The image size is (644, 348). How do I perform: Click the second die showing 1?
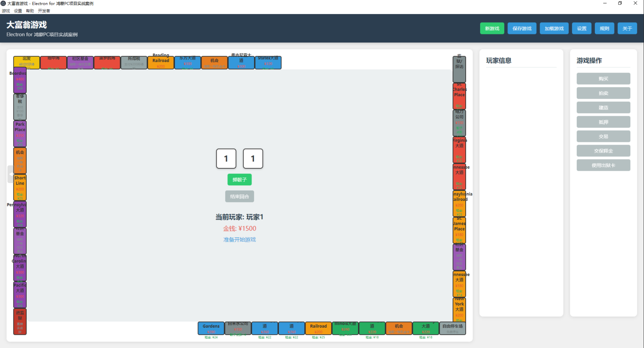click(253, 159)
